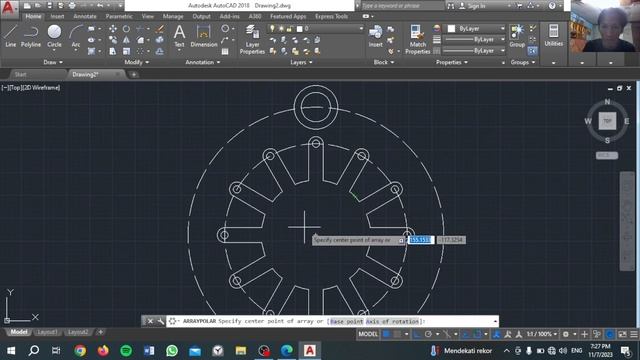
Task: Expand the Layers panel
Action: coord(301,62)
